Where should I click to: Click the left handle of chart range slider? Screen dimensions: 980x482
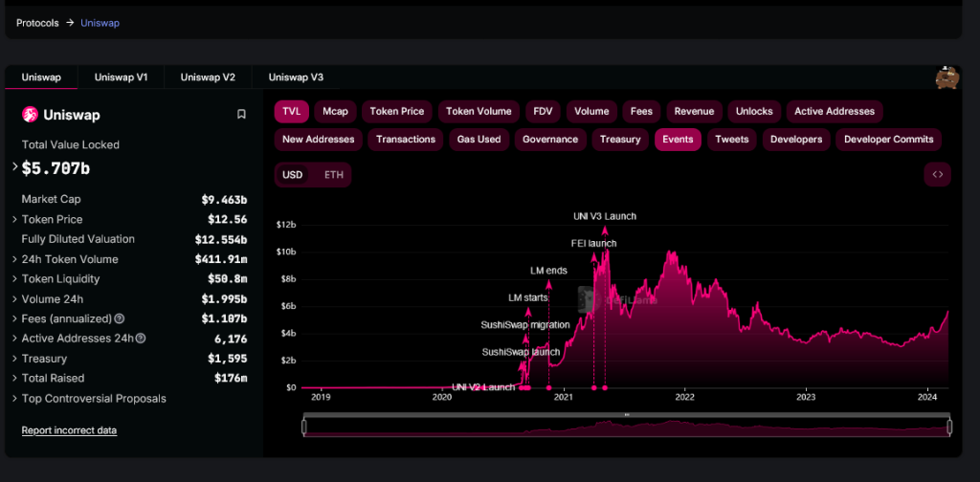pyautogui.click(x=304, y=427)
